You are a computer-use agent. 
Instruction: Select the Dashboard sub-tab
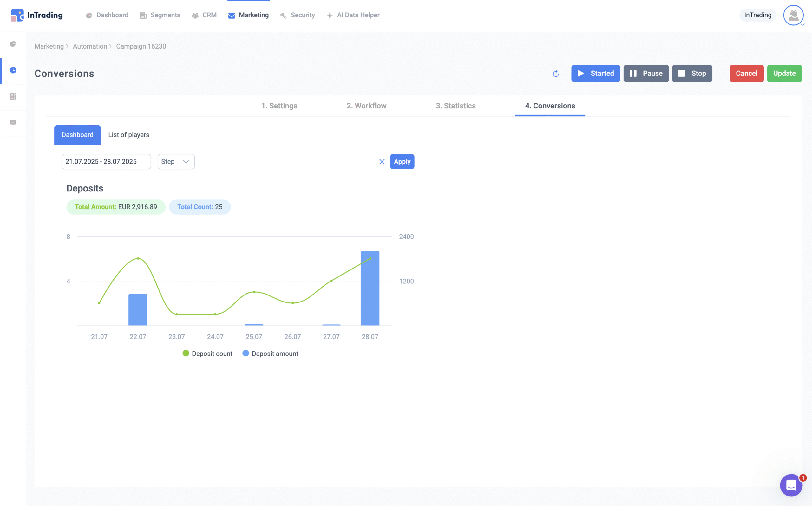click(77, 135)
